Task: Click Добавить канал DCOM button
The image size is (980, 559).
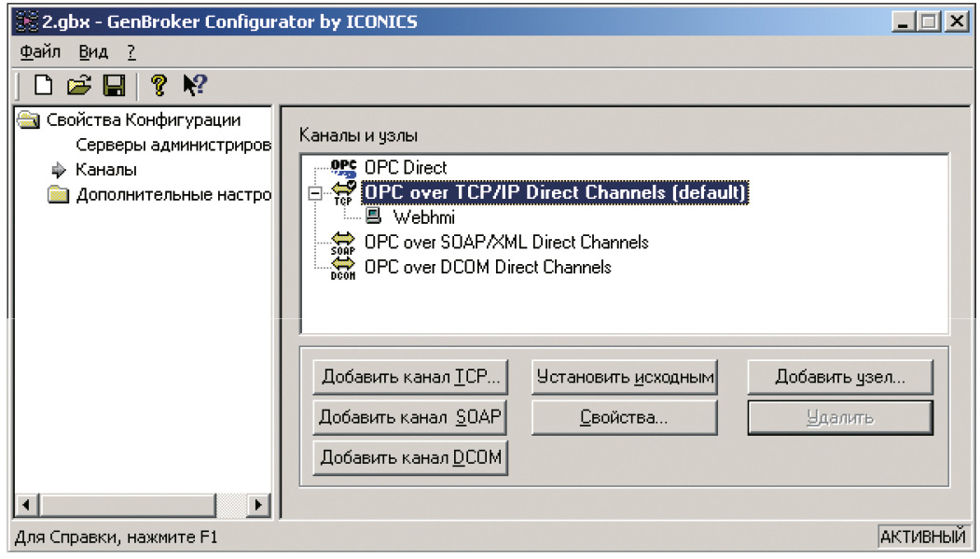Action: coord(410,457)
